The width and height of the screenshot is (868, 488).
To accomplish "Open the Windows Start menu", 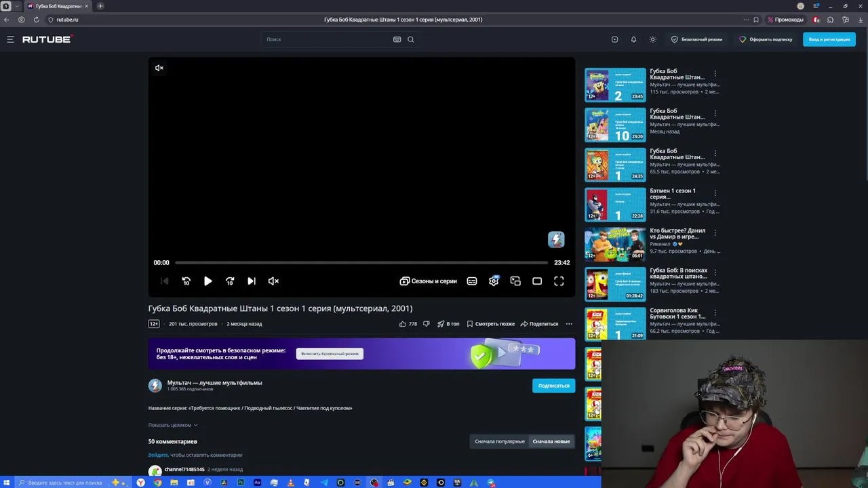I will [x=7, y=483].
